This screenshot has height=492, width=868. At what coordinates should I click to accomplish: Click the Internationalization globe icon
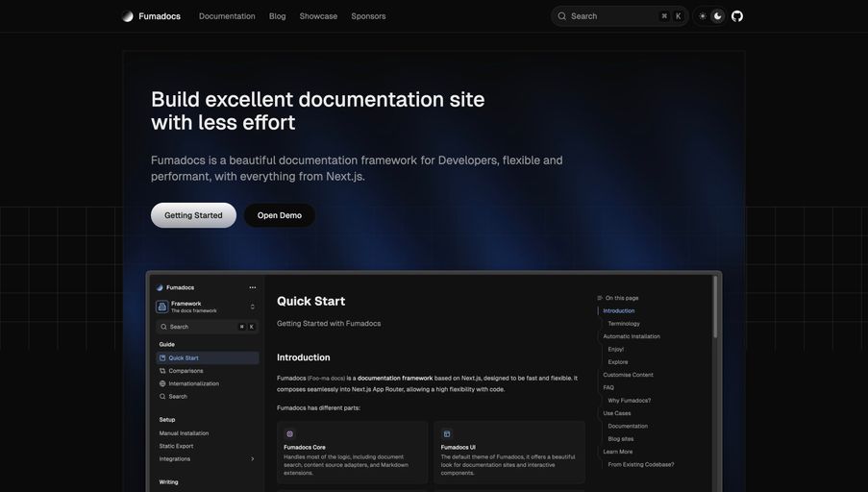click(163, 383)
